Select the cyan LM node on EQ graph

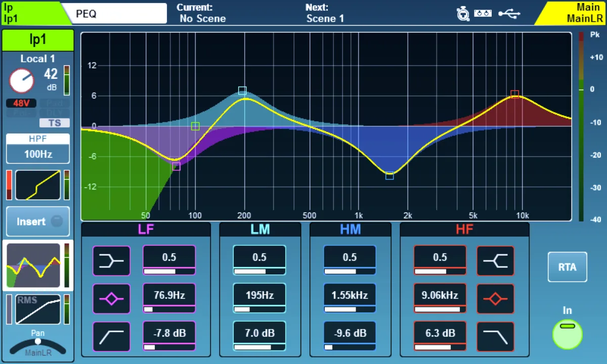(x=242, y=91)
